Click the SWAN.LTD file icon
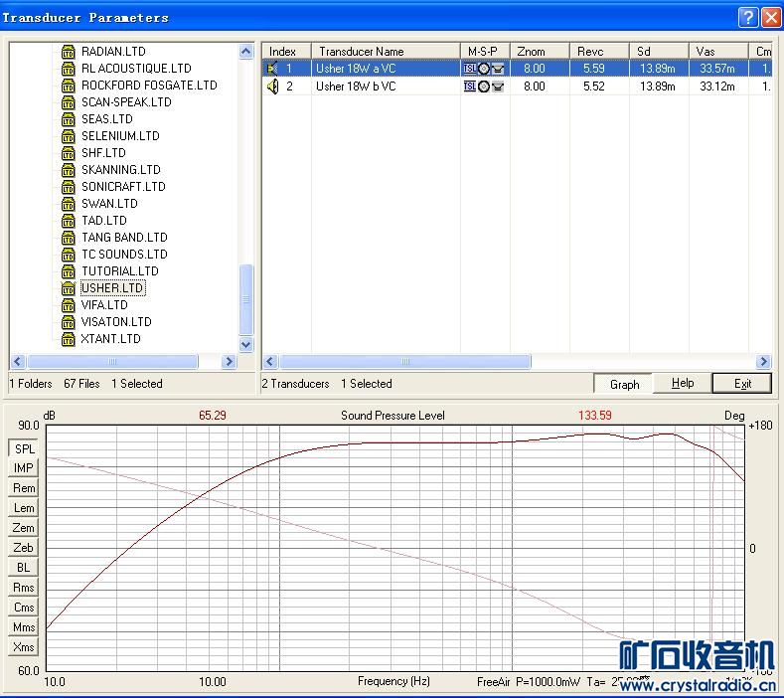This screenshot has height=698, width=784. coord(68,204)
